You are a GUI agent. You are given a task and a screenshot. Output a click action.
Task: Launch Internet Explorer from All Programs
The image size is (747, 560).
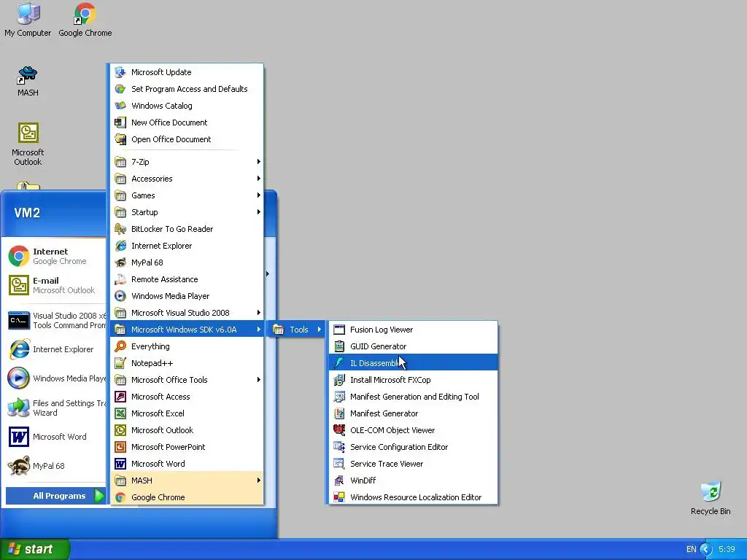point(187,246)
